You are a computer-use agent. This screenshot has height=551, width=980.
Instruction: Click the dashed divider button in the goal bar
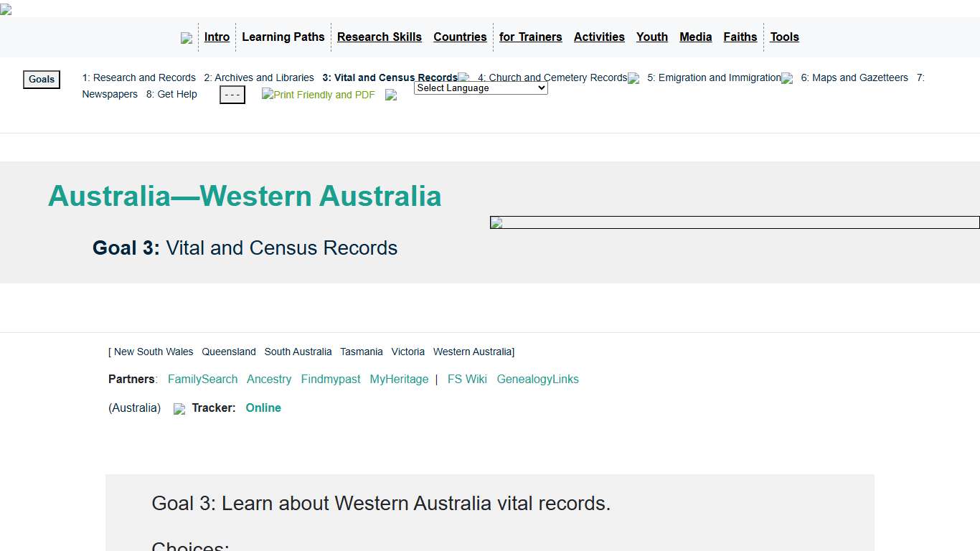tap(232, 94)
